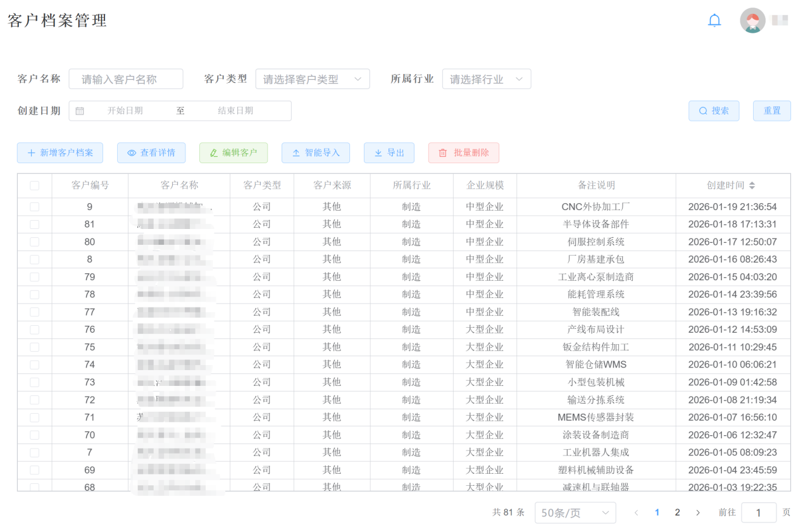Click 查看详情 eye button
The image size is (803, 532).
(x=151, y=152)
